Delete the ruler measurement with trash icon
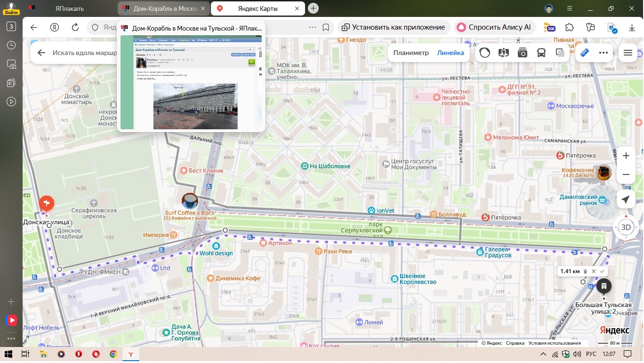 tap(585, 271)
